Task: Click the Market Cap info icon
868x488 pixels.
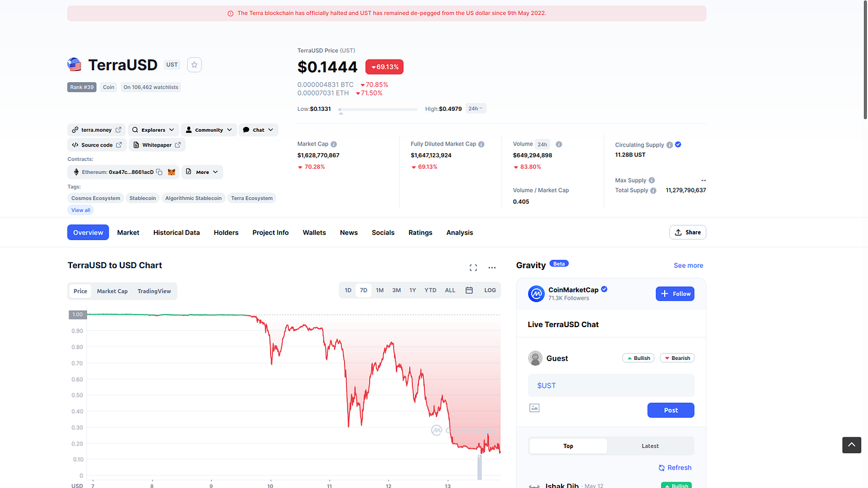Action: (x=334, y=144)
